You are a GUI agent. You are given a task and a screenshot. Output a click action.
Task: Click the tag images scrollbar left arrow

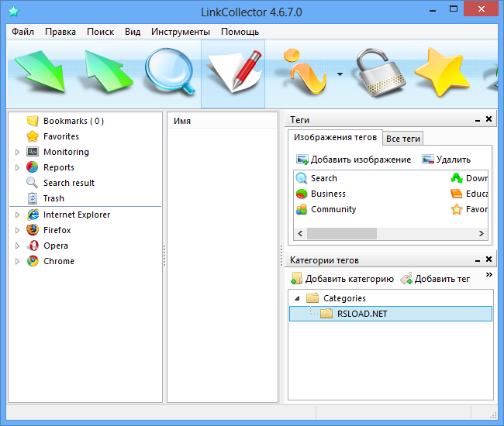pos(300,233)
